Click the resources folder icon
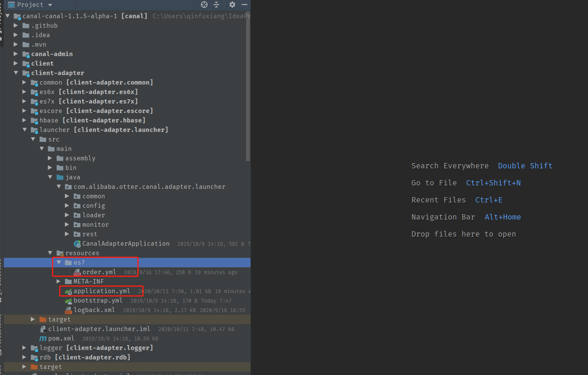 point(60,253)
